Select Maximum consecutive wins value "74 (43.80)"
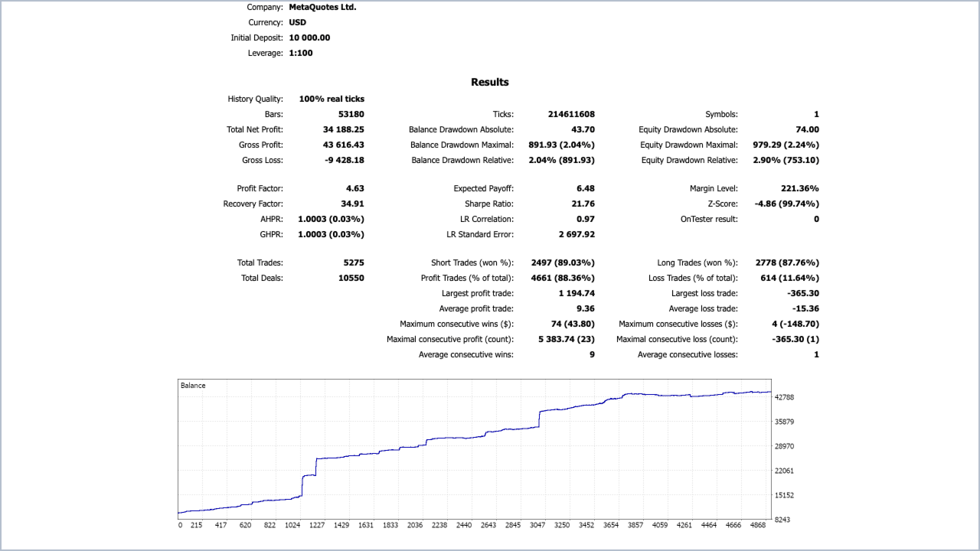Image resolution: width=980 pixels, height=551 pixels. click(573, 324)
